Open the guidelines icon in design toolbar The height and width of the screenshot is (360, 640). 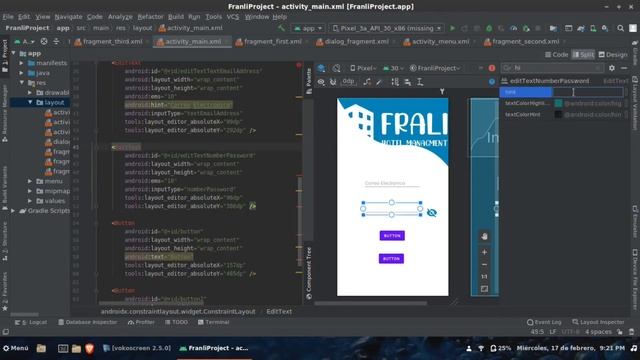point(420,82)
